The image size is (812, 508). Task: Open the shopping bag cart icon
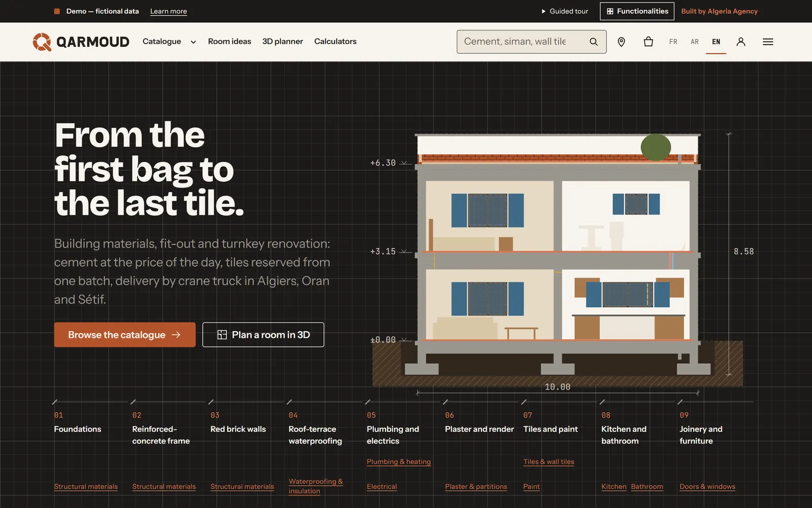[648, 42]
